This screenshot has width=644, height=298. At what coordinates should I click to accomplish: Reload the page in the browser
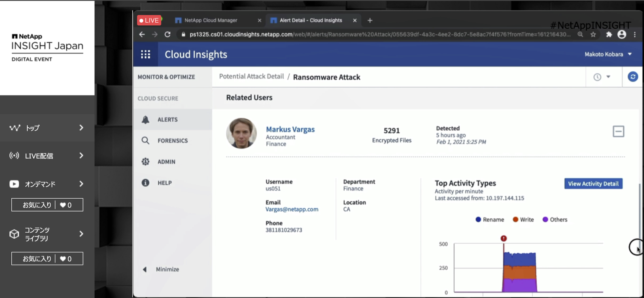point(167,34)
